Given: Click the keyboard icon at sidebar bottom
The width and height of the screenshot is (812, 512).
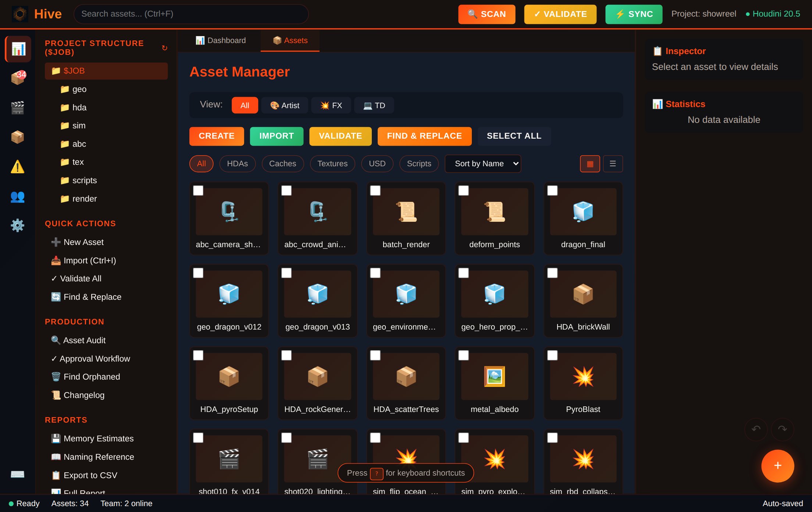Looking at the screenshot, I should click(x=18, y=474).
